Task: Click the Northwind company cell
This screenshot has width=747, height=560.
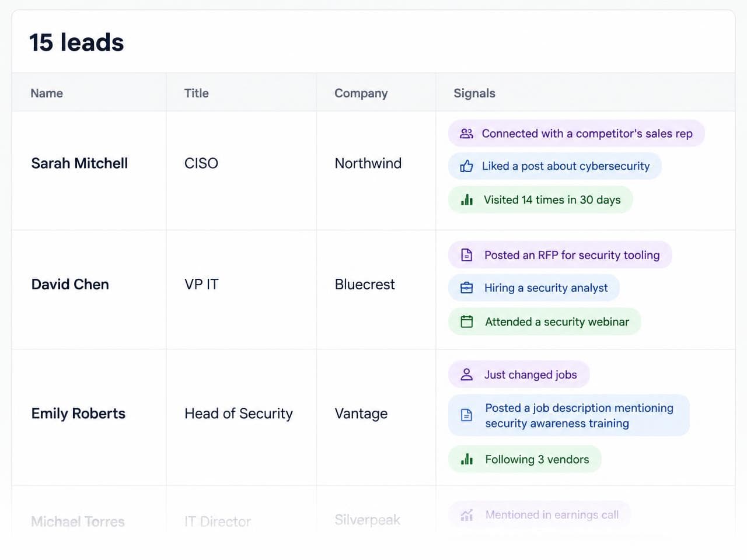Action: [368, 163]
